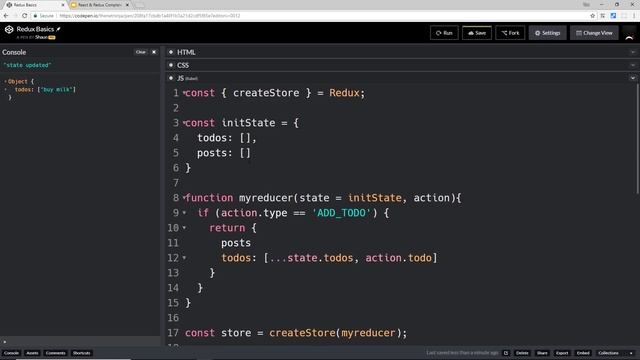The height and width of the screenshot is (360, 640).
Task: Click the word posts on line 11
Action: 236,243
